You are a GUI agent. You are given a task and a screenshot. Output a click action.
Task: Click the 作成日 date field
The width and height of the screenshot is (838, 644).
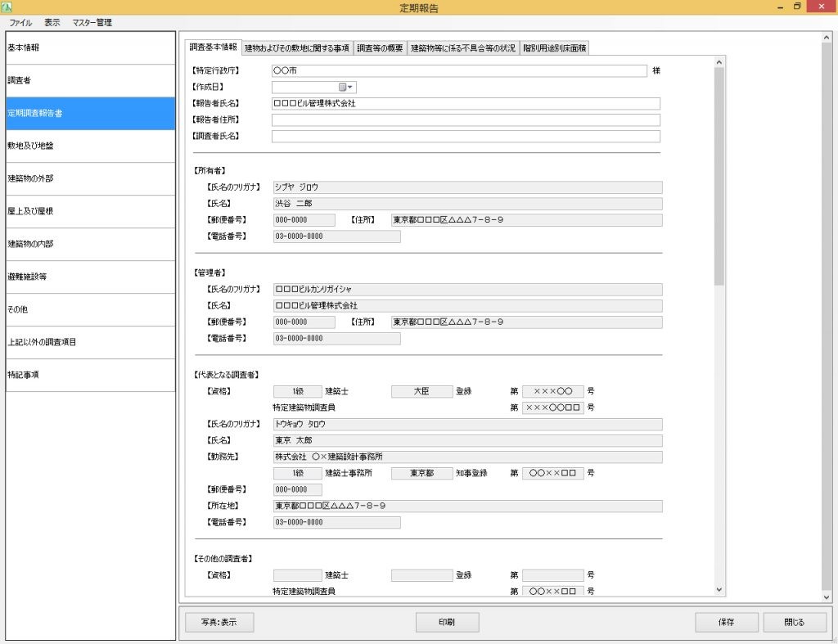(x=313, y=87)
